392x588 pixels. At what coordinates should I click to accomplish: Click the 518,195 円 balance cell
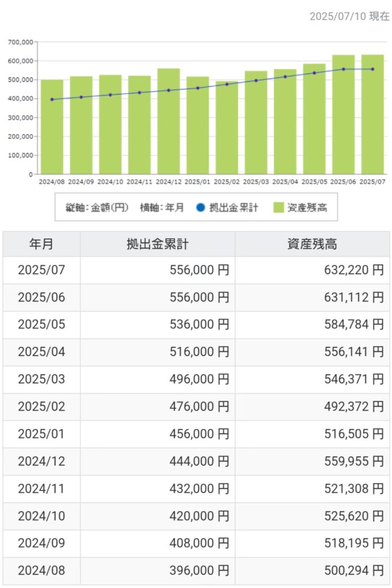312,543
